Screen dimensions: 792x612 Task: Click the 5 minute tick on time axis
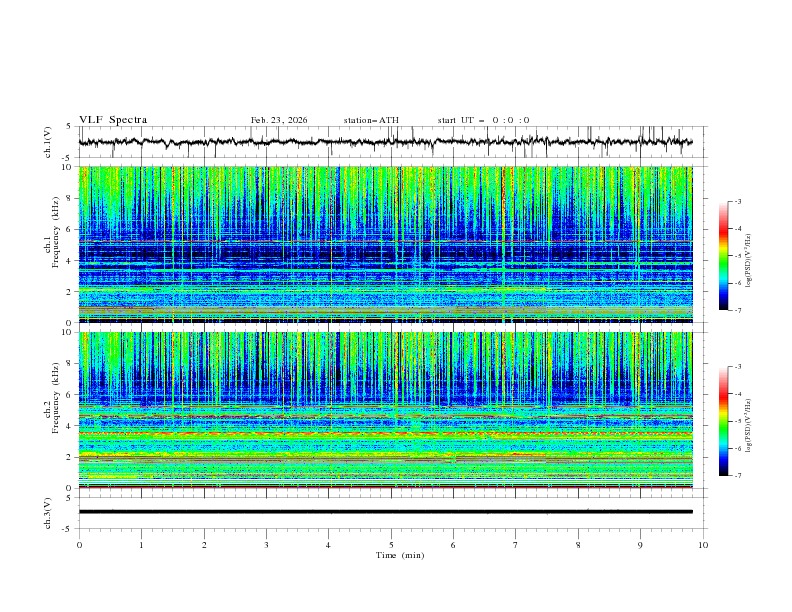(x=391, y=545)
